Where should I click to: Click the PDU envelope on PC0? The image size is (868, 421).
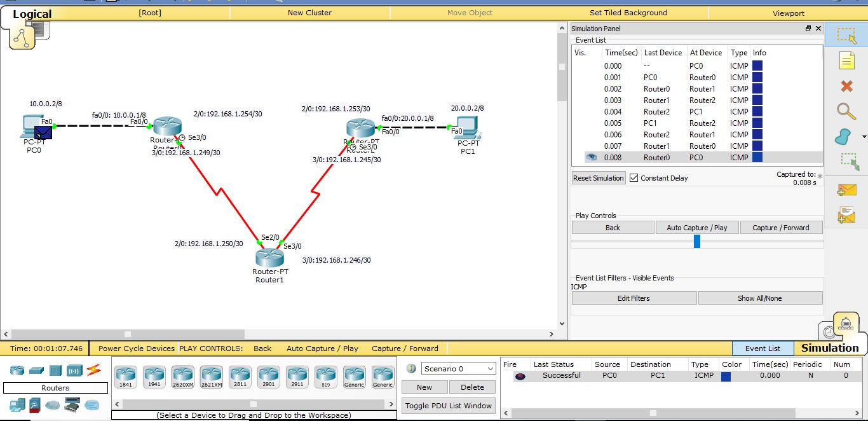43,132
